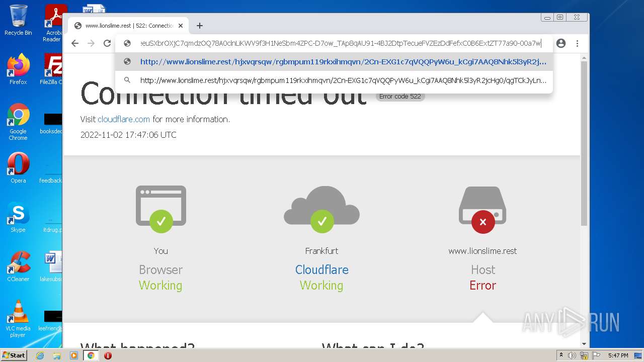
Task: Click the Chrome forward arrow button
Action: (x=91, y=43)
